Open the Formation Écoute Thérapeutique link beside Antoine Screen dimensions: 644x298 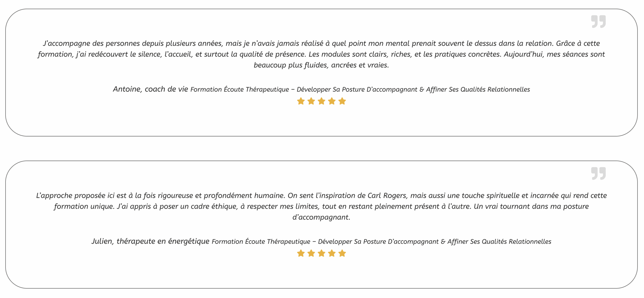click(x=360, y=89)
